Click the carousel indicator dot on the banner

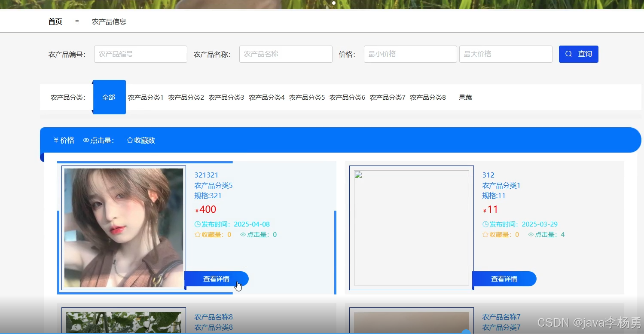[x=334, y=3]
